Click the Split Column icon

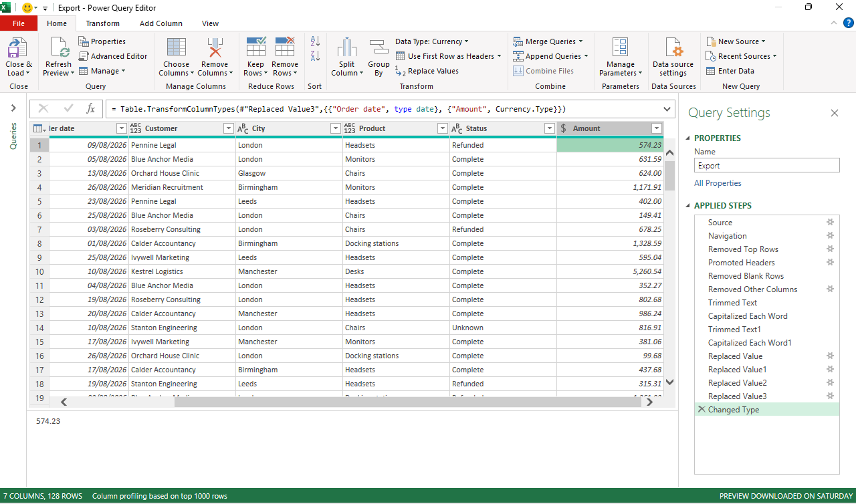click(346, 48)
